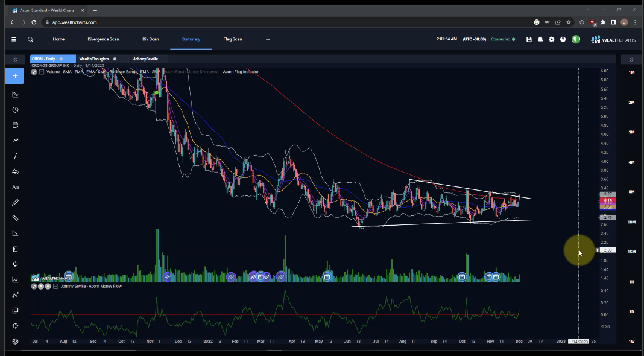644x356 pixels.
Task: Select the 2M timeframe
Action: [631, 103]
